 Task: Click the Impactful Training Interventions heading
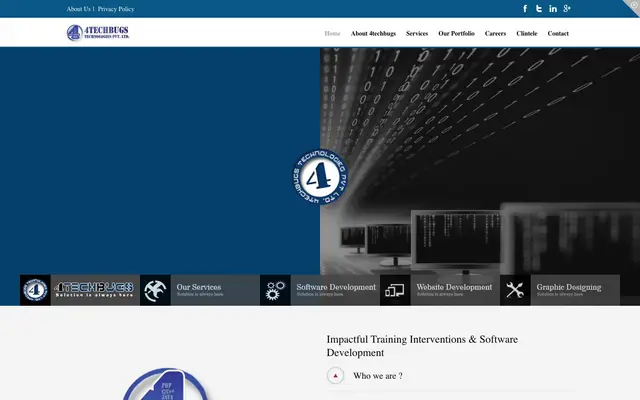point(422,346)
